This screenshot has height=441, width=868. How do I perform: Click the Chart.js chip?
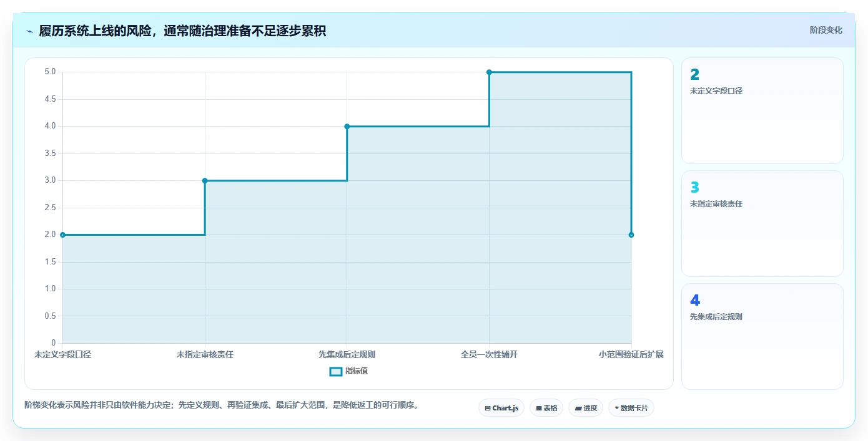click(501, 408)
